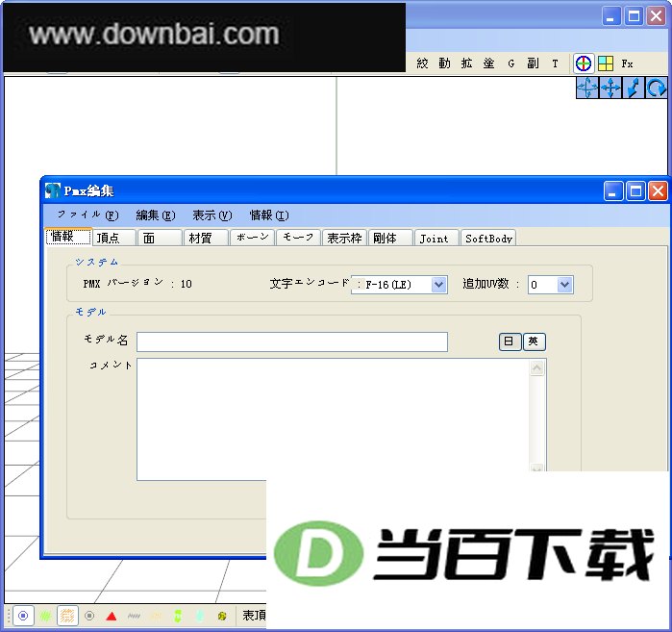The image size is (672, 632).
Task: Click the green hatched icon in bottom toolbar
Action: coord(45,617)
